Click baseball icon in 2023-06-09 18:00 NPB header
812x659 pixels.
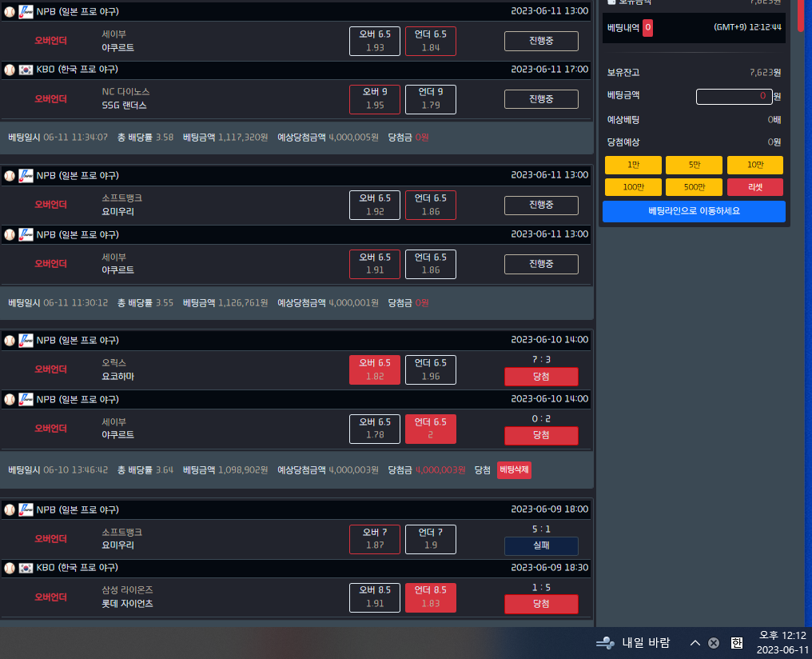pos(10,509)
